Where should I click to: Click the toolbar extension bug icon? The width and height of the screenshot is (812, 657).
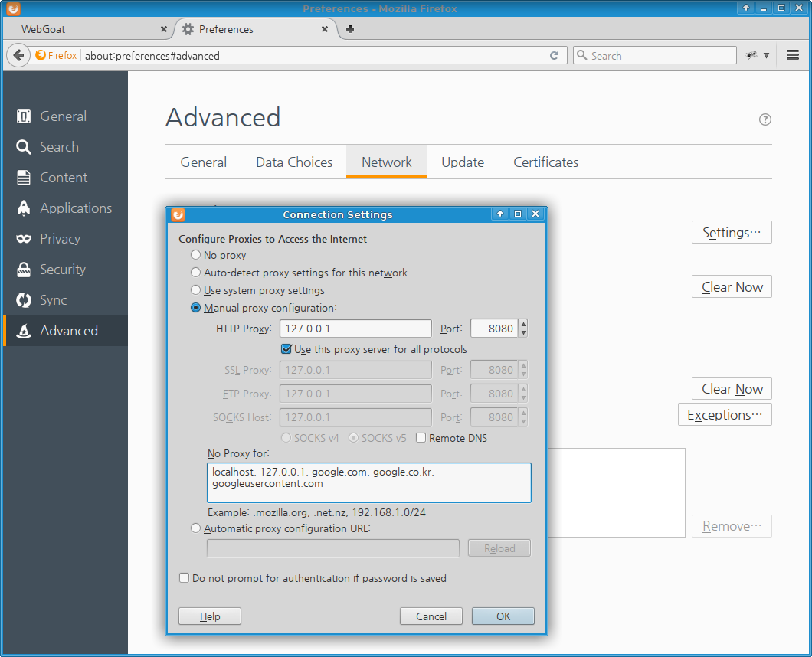point(751,55)
